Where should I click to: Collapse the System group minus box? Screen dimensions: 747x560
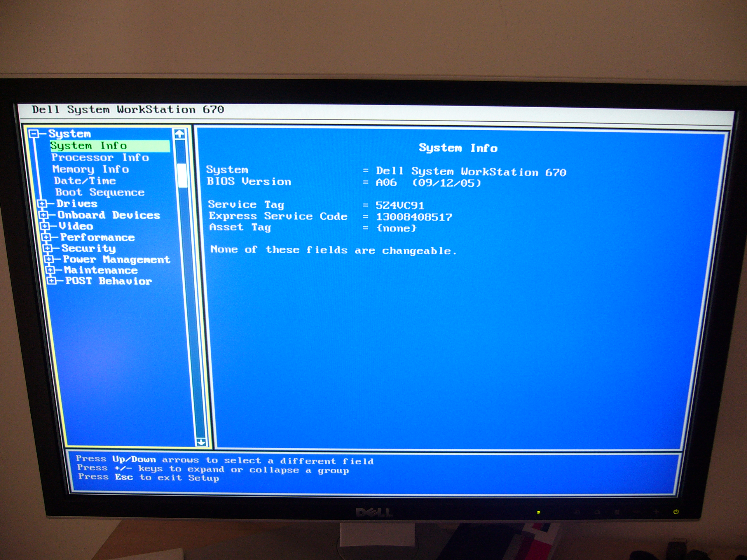[34, 134]
